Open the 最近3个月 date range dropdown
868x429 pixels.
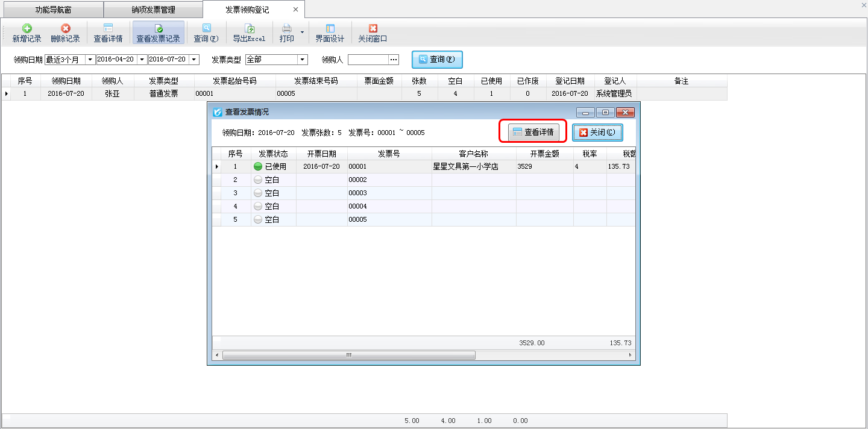[x=90, y=60]
